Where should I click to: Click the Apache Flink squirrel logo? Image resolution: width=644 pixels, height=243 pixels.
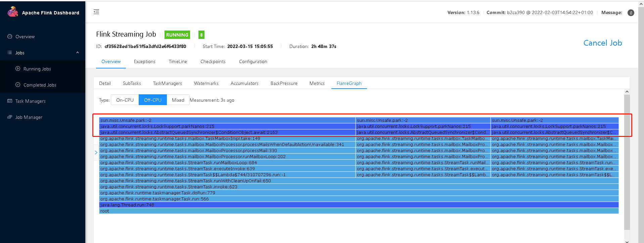(13, 12)
